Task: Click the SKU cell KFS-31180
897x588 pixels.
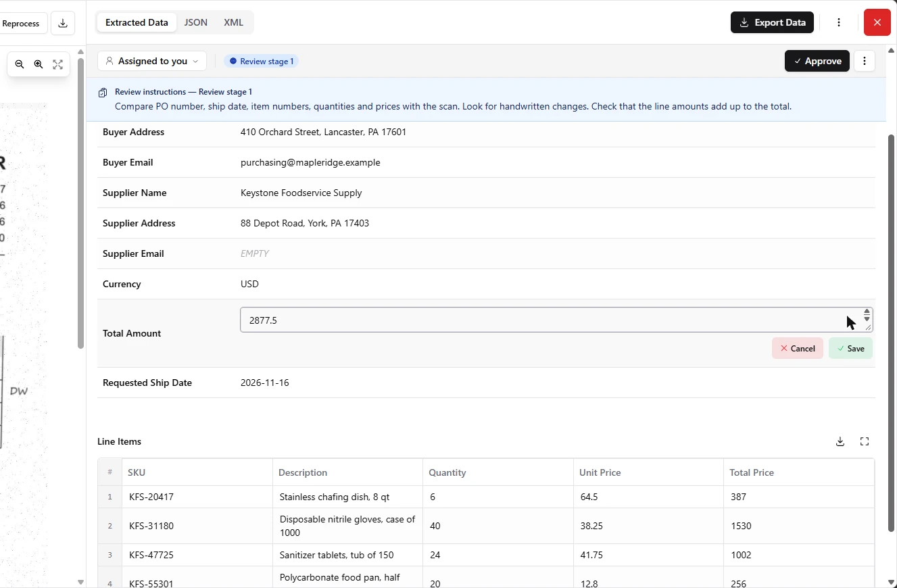Action: pyautogui.click(x=197, y=526)
